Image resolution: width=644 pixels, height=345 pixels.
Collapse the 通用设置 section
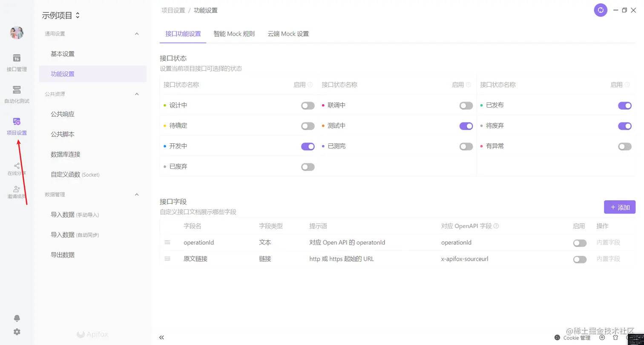pos(136,33)
